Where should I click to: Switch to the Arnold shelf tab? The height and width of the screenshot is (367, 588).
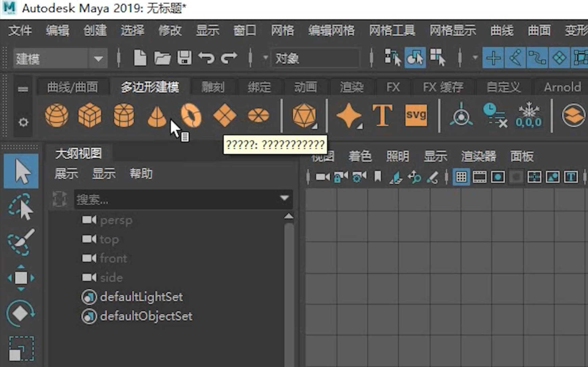[x=562, y=87]
